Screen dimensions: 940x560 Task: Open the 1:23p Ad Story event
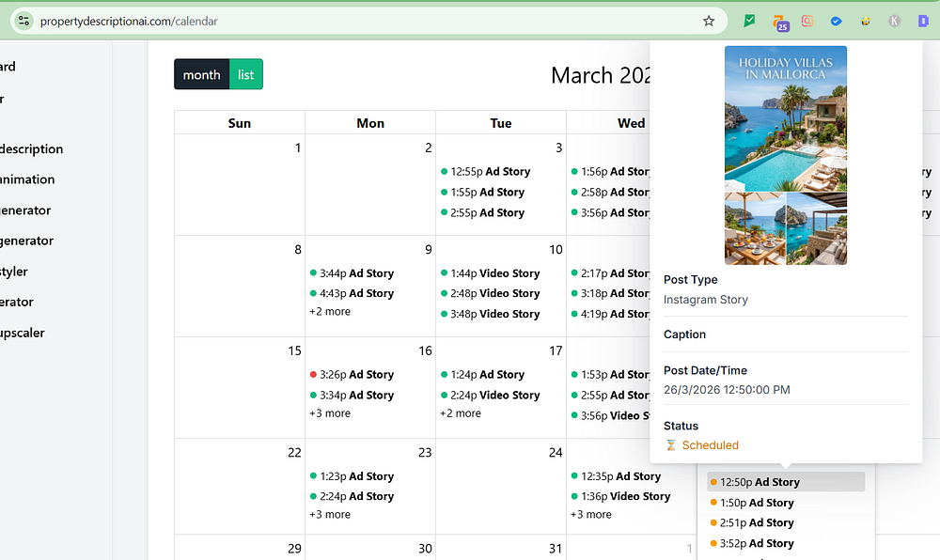pos(352,476)
